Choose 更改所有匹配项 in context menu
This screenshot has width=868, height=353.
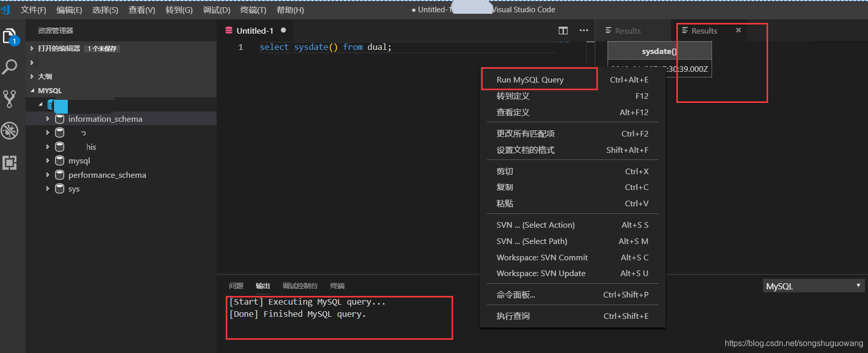572,133
